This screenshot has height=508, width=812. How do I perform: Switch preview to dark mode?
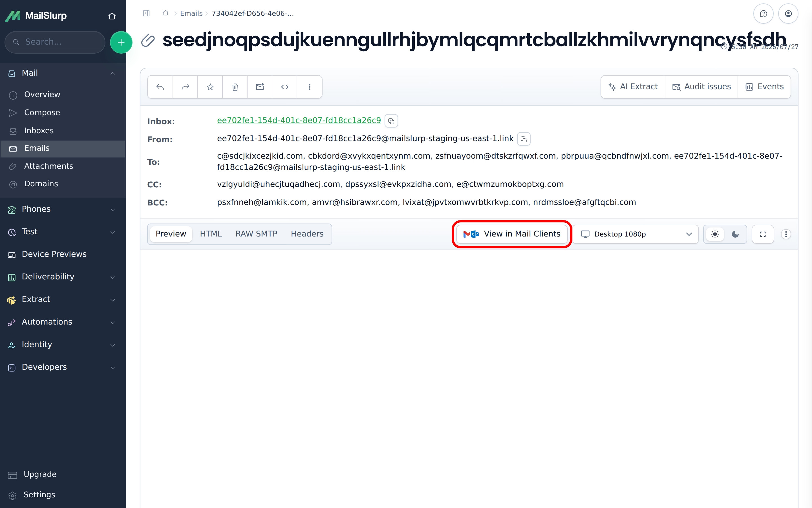click(x=735, y=234)
